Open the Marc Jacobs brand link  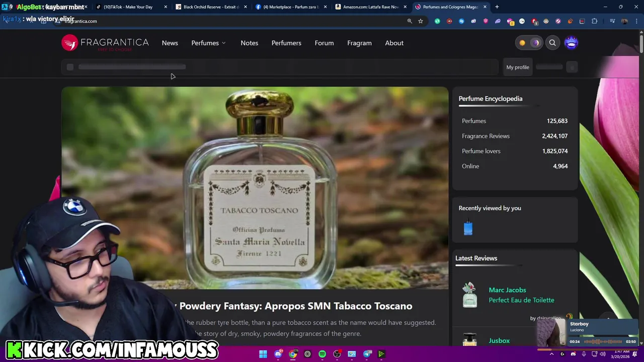tap(507, 290)
